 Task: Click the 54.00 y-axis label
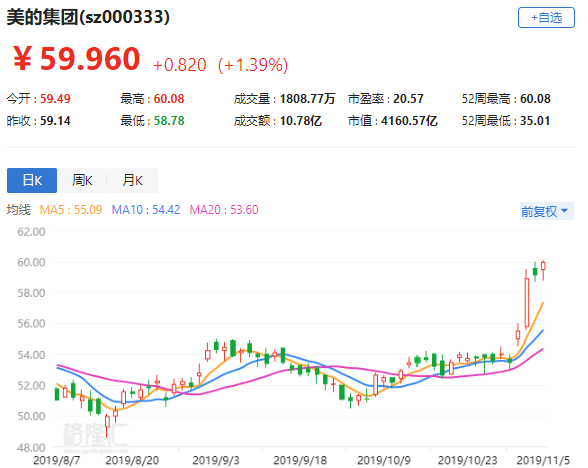click(x=31, y=354)
